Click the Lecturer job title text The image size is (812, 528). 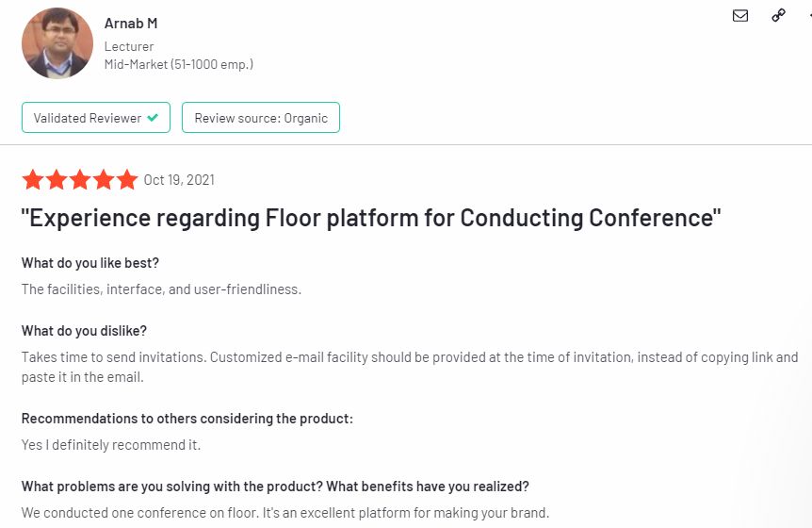pos(129,46)
